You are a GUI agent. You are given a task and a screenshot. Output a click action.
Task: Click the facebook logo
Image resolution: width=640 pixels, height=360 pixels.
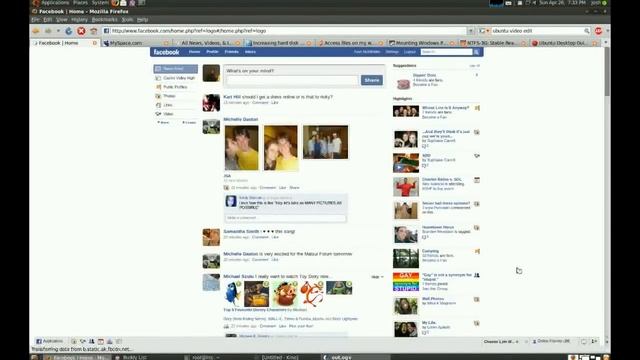coord(166,52)
